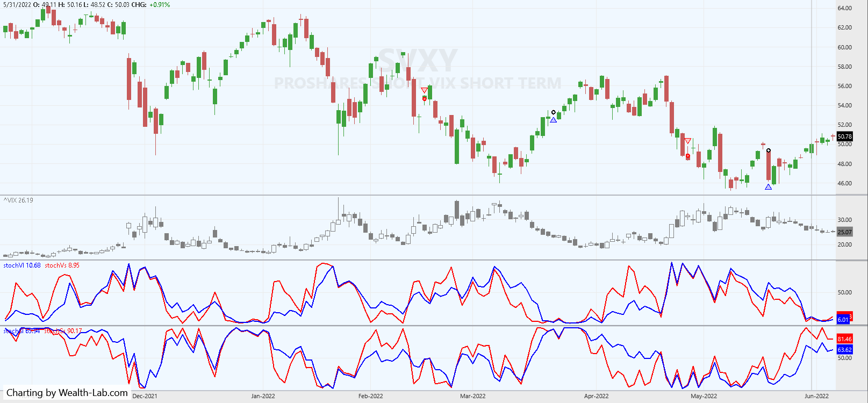
Task: Click the 58.00 price axis label
Action: point(845,67)
